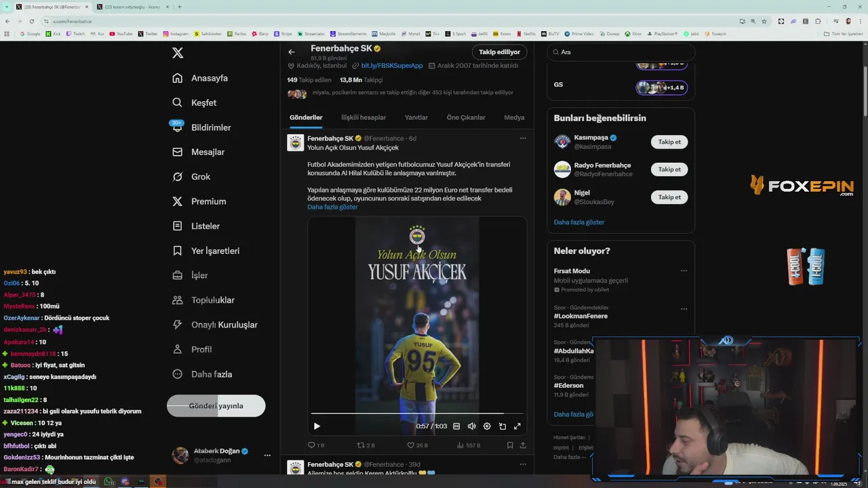Click the Yer İşaretleri bookmark icon

click(x=178, y=251)
